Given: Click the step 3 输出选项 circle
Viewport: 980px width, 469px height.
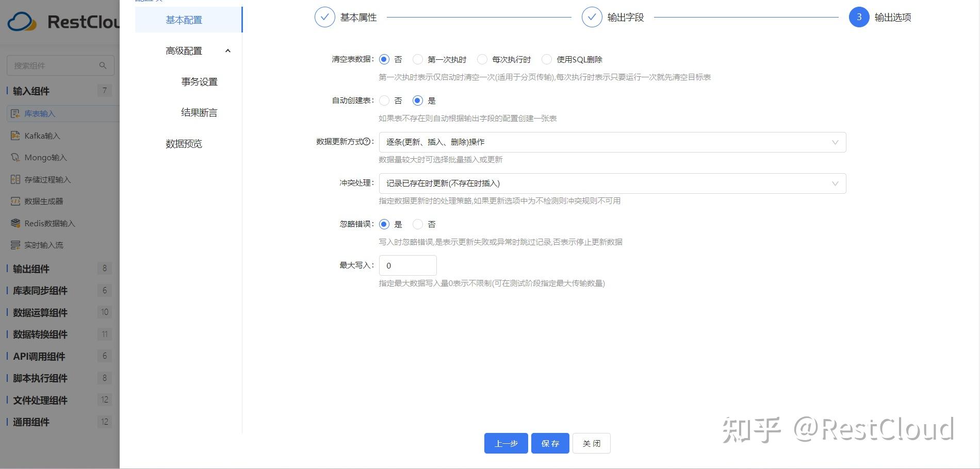Looking at the screenshot, I should pos(859,17).
